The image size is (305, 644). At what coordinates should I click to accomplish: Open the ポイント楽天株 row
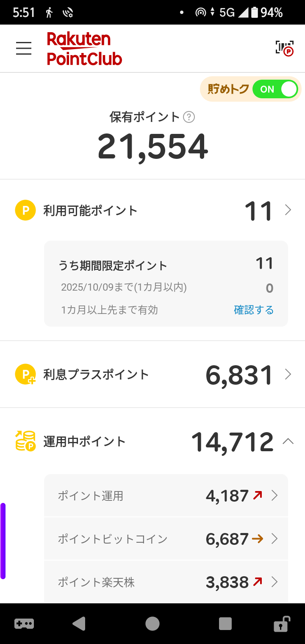[166, 582]
